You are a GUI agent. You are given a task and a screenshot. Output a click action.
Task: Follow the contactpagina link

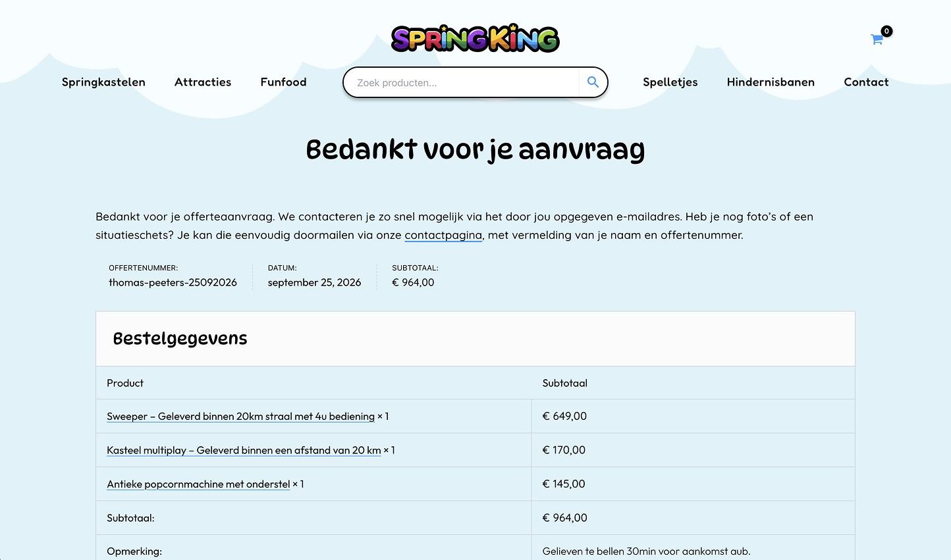(x=443, y=235)
